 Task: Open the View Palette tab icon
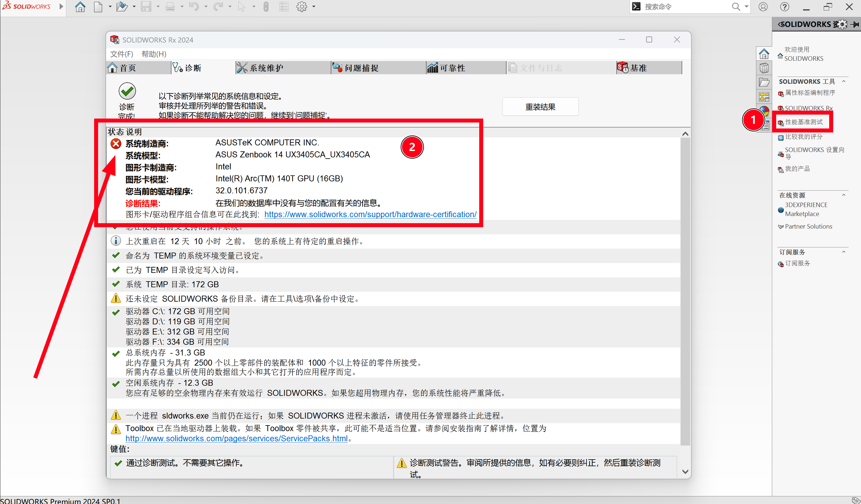764,97
